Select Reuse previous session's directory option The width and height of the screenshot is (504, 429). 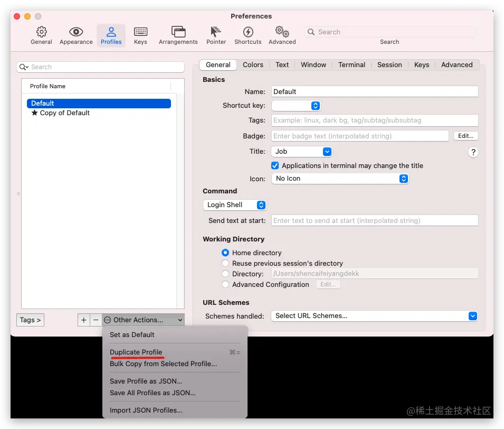tap(225, 263)
